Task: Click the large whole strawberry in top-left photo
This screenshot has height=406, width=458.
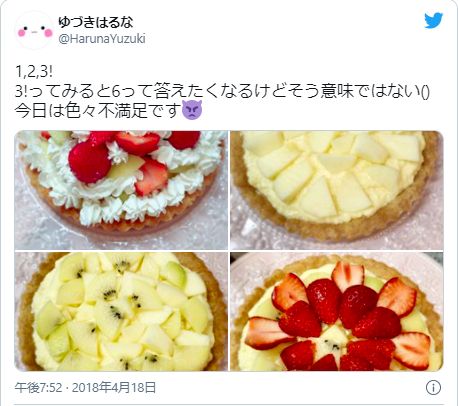Action: pyautogui.click(x=89, y=162)
